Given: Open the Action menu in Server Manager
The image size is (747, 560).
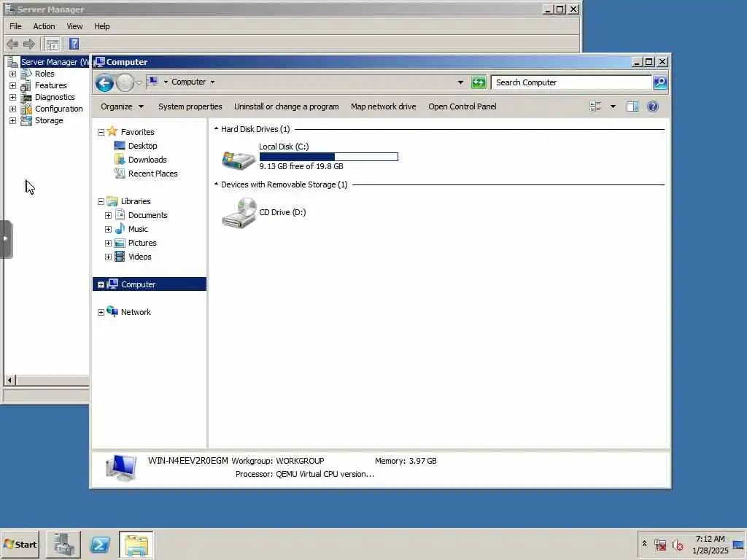Looking at the screenshot, I should click(44, 26).
